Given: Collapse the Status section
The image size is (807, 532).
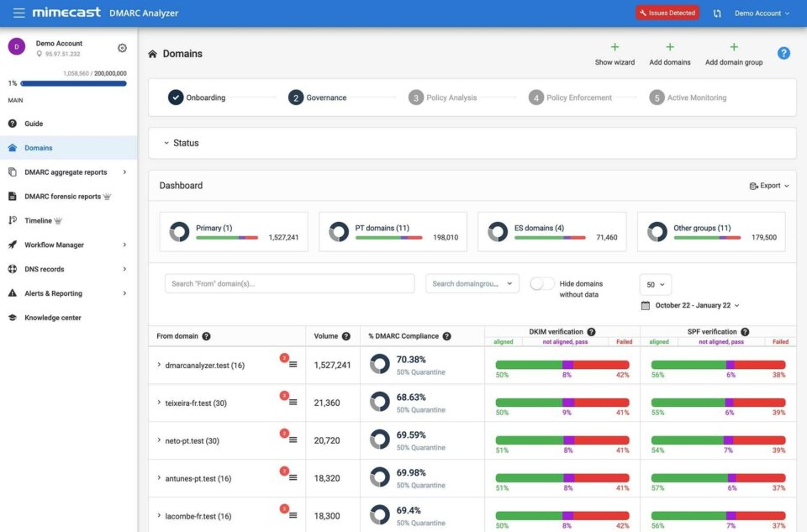Looking at the screenshot, I should [166, 143].
